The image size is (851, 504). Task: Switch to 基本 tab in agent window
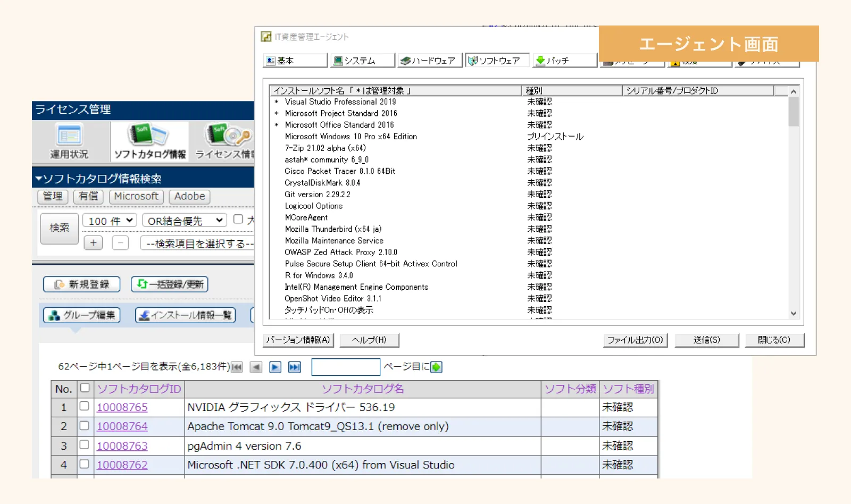click(295, 61)
